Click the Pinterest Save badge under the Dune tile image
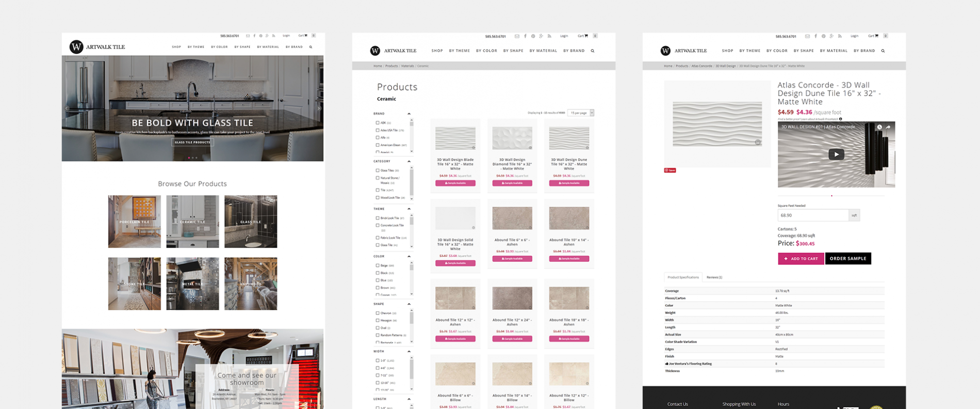Image resolution: width=980 pixels, height=409 pixels. pos(669,170)
